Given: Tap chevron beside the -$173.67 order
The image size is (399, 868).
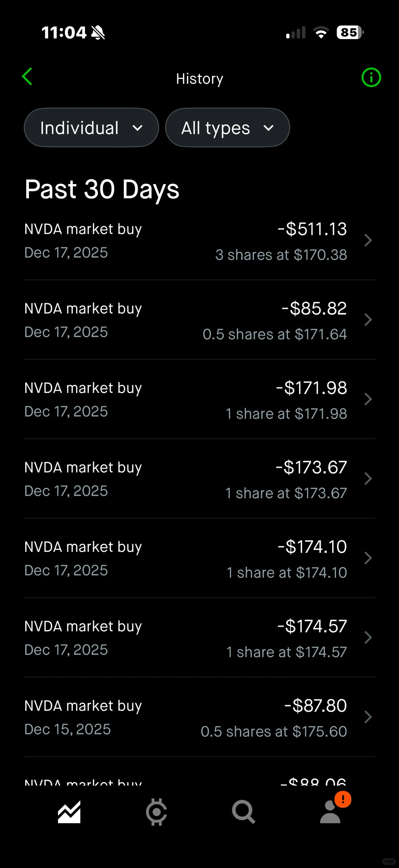Looking at the screenshot, I should pyautogui.click(x=368, y=479).
